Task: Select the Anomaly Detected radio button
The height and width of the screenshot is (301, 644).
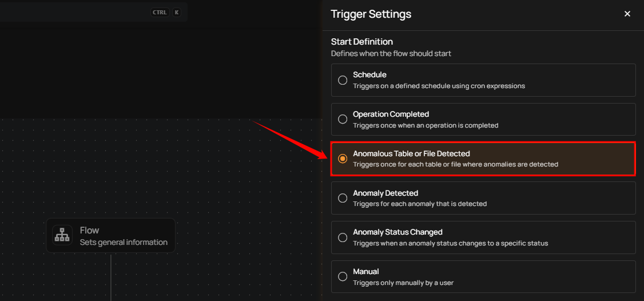Action: (343, 198)
